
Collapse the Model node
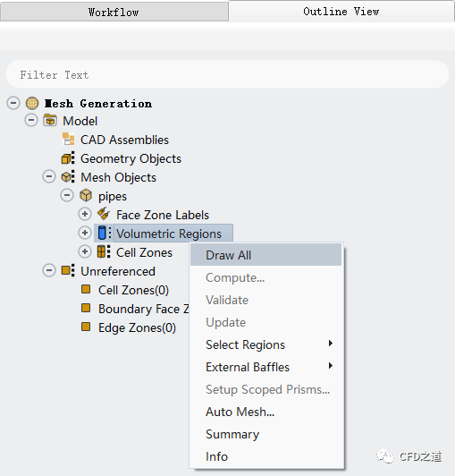point(31,120)
